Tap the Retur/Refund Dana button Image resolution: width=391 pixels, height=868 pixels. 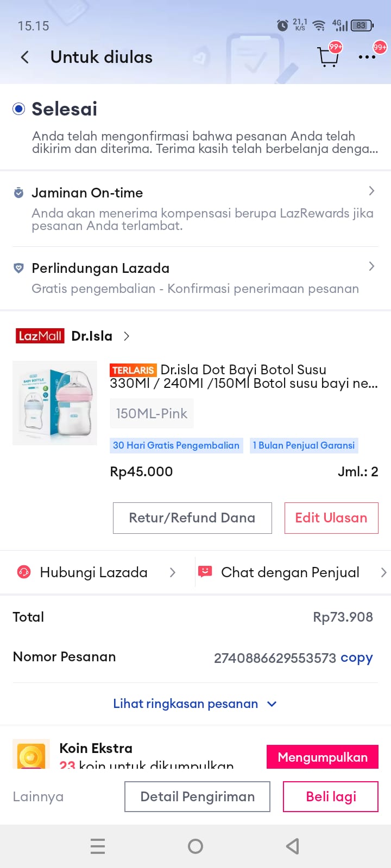point(192,518)
